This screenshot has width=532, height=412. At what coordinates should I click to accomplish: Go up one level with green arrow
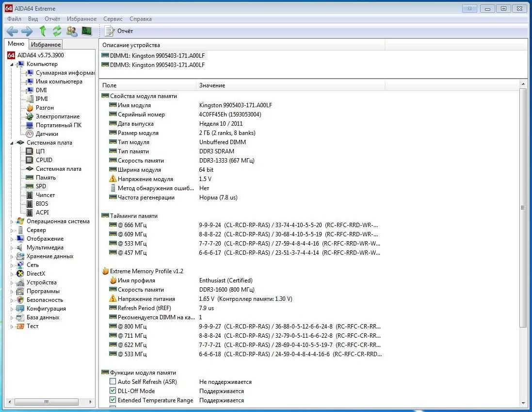coord(43,31)
